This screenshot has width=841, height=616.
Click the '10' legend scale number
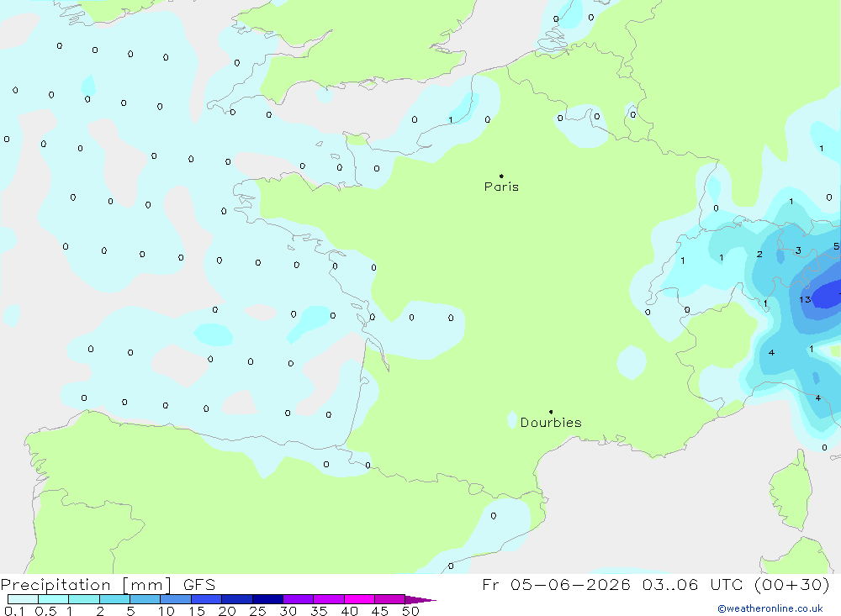[x=167, y=611]
